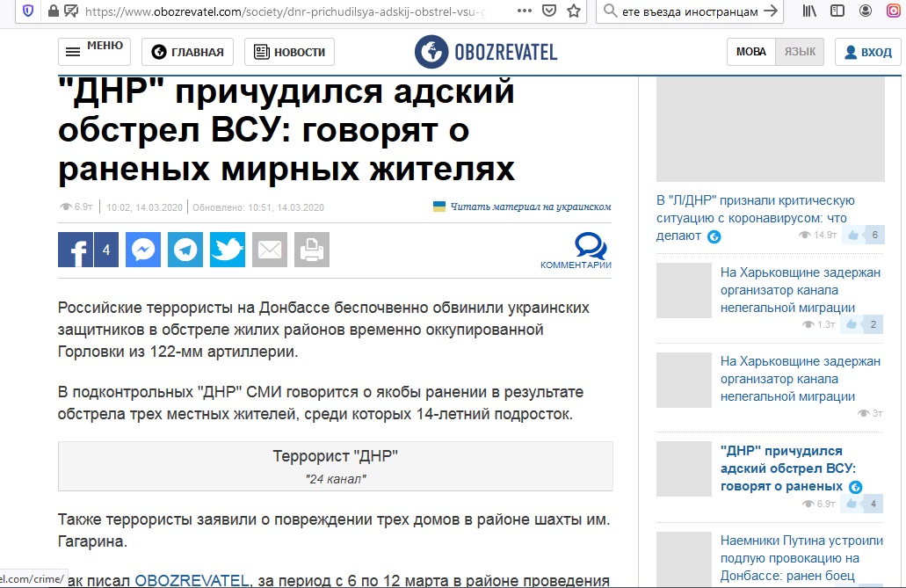Open the Firefox account icon
Image resolution: width=906 pixels, height=588 pixels.
pyautogui.click(x=865, y=11)
